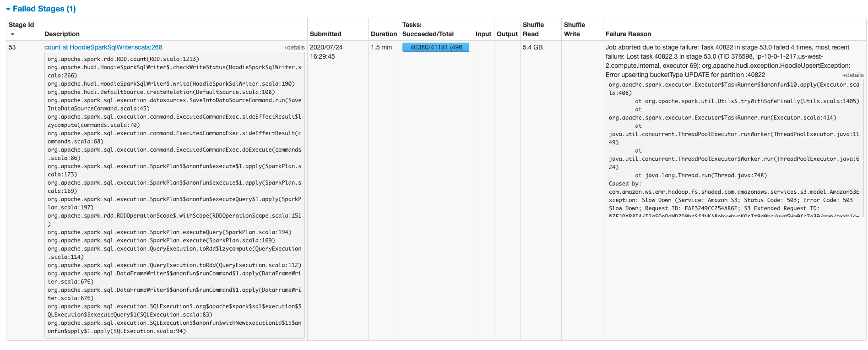Click the QueryExecution.toRdd(QueryExecution.scala:112) line
This screenshot has width=868, height=350.
point(174,265)
